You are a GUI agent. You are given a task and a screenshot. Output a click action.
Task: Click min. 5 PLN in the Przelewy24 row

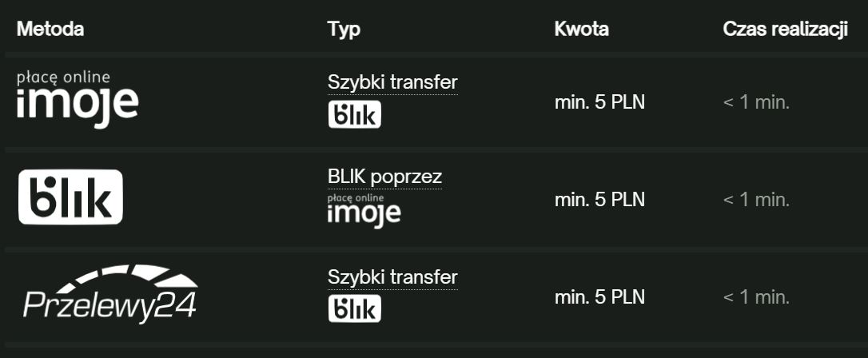[599, 297]
